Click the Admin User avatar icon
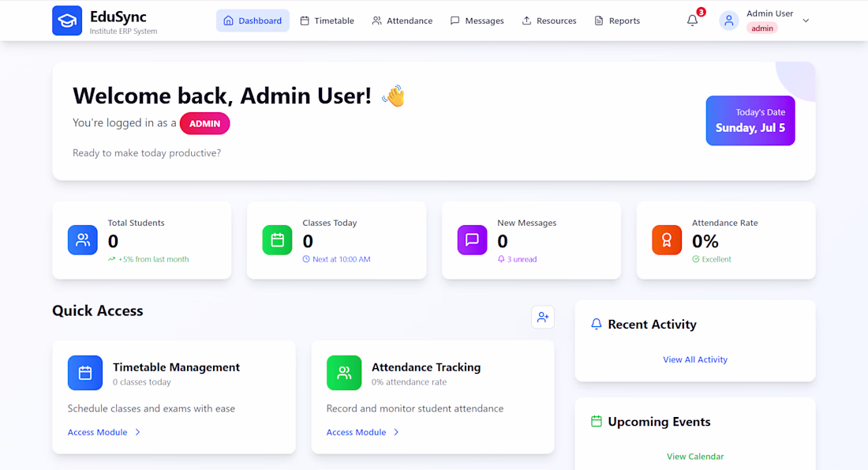The image size is (868, 470). [728, 21]
